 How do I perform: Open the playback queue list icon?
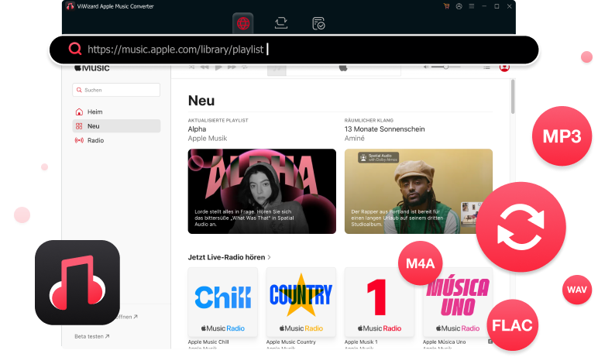tap(486, 67)
